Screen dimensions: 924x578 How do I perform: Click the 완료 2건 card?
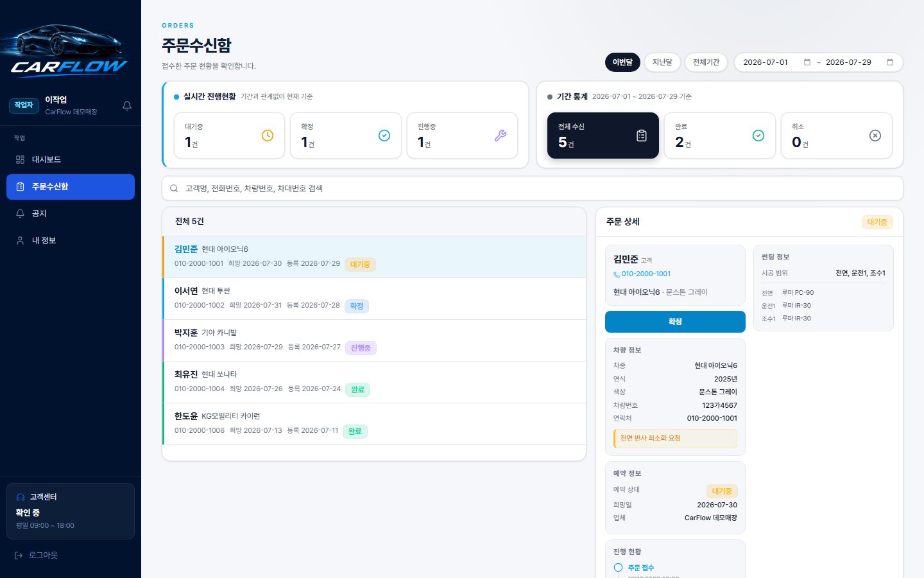coord(720,136)
